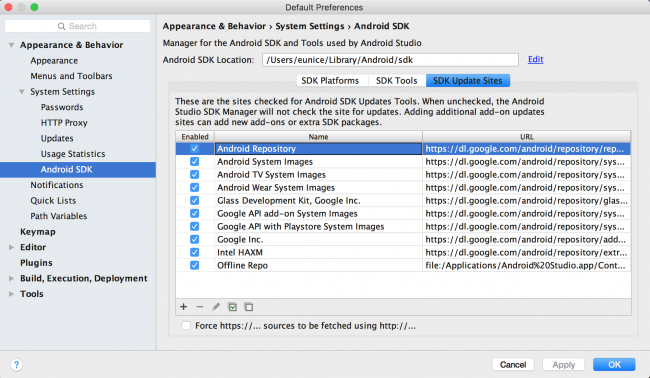Select Plugins in sidebar
The image size is (650, 378).
click(36, 263)
